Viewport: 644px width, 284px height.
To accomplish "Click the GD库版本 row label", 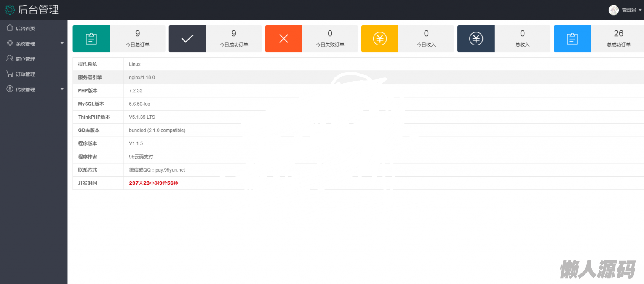I will point(89,130).
